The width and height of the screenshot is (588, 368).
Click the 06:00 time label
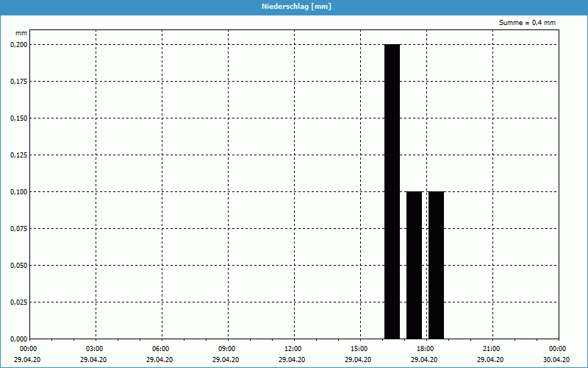point(162,349)
